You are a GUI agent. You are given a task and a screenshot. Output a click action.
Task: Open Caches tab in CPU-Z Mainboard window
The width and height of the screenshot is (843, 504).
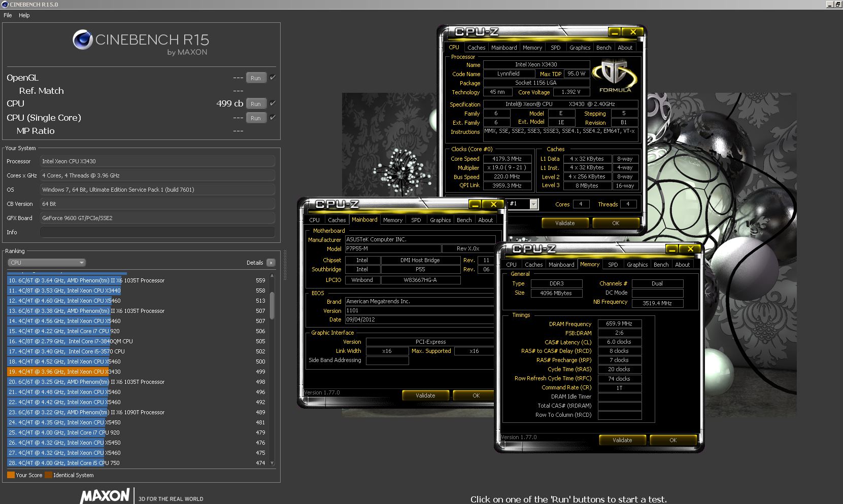click(x=336, y=220)
